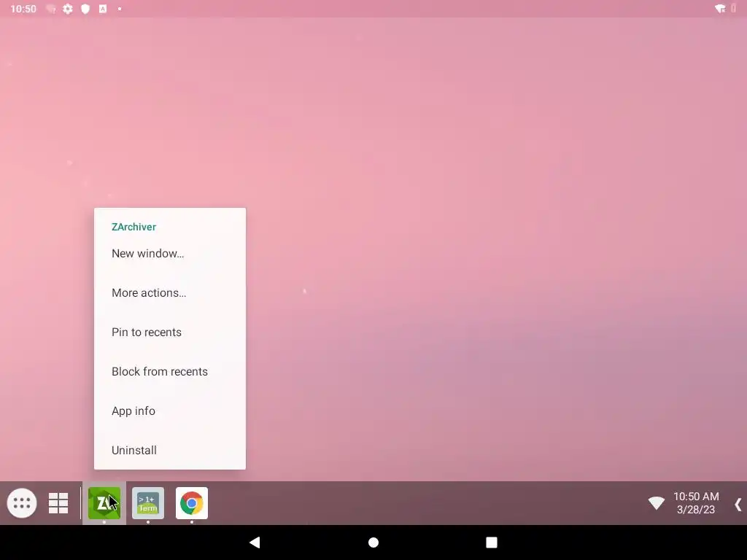Open Chrome from the taskbar
The width and height of the screenshot is (747, 560).
coord(192,503)
